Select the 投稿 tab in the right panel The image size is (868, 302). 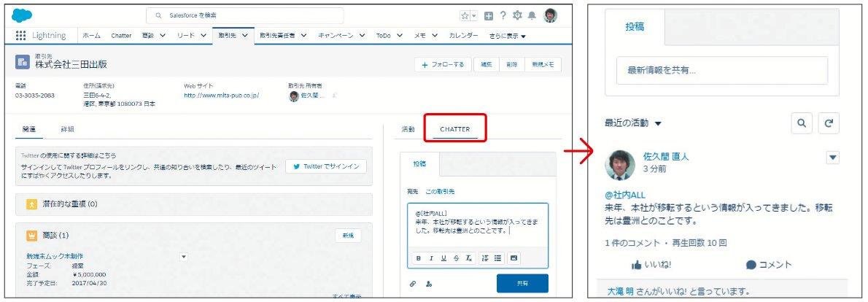point(635,27)
